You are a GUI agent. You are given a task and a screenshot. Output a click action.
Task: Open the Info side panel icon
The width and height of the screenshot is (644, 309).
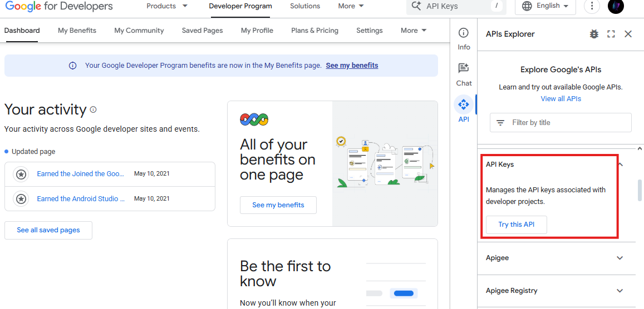(x=464, y=38)
